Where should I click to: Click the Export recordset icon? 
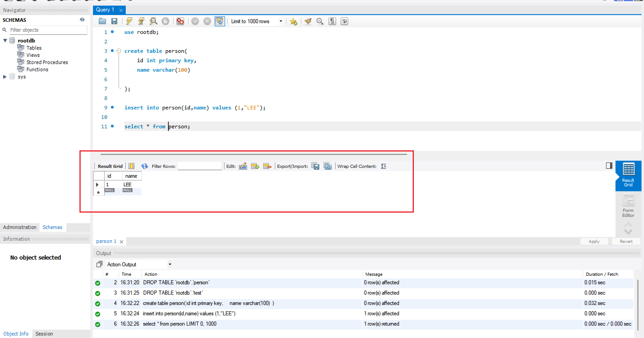(315, 166)
